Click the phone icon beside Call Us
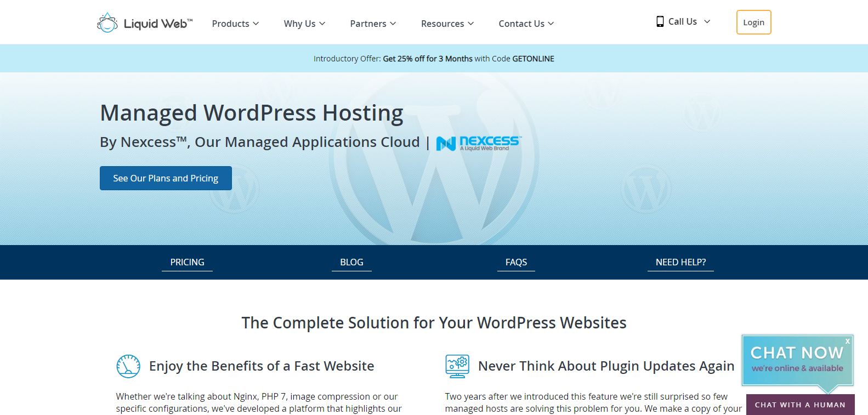Viewport: 868px width, 415px height. click(x=660, y=21)
